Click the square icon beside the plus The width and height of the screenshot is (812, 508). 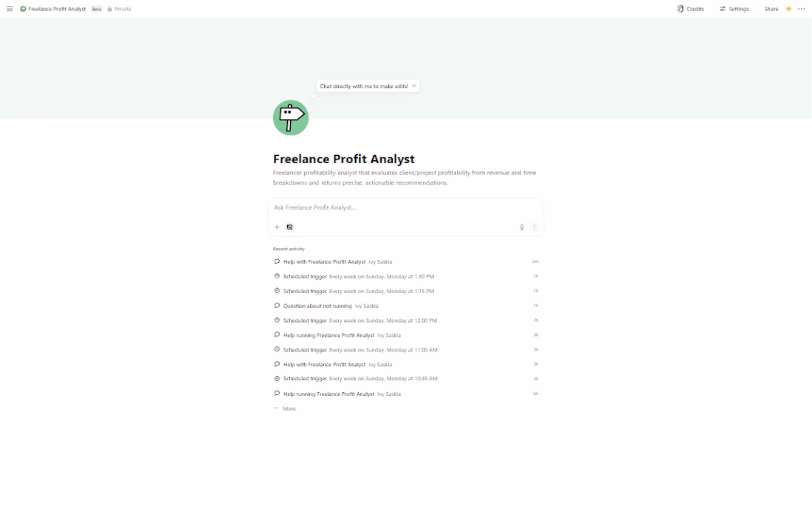[x=290, y=227]
